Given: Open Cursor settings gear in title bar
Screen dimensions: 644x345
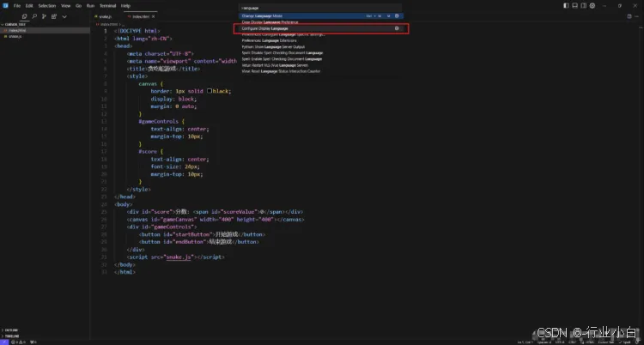Looking at the screenshot, I should pos(592,6).
